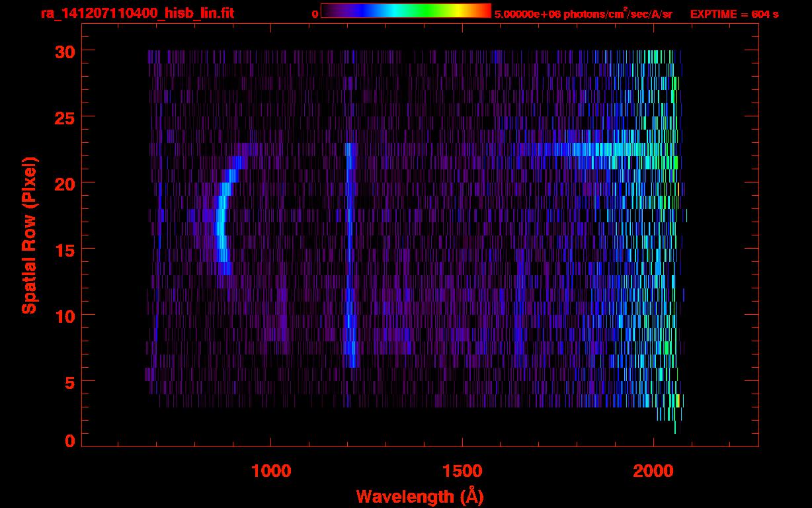Click the vertical Lyman-alpha line near 1216 Å

pyautogui.click(x=350, y=255)
